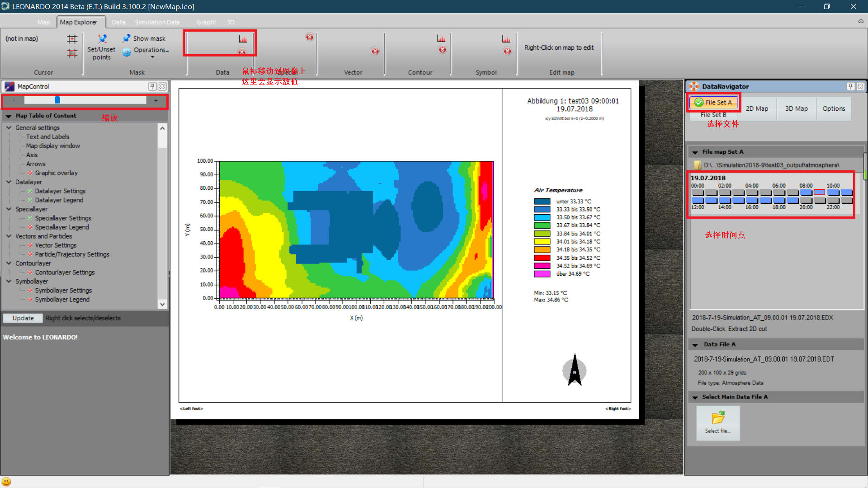The image size is (868, 488).
Task: Open the 3D Map tab
Action: [796, 109]
